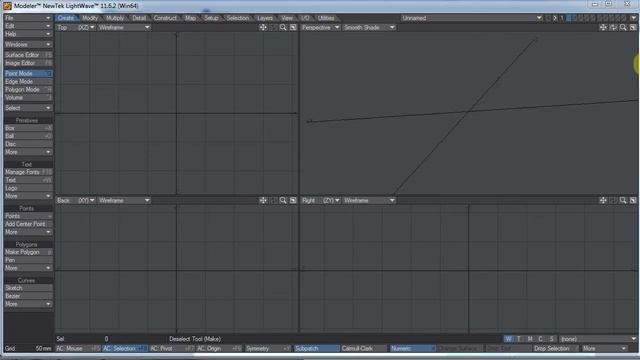640x360 pixels.
Task: Maximize the Top viewport with its expand icon
Action: click(293, 27)
